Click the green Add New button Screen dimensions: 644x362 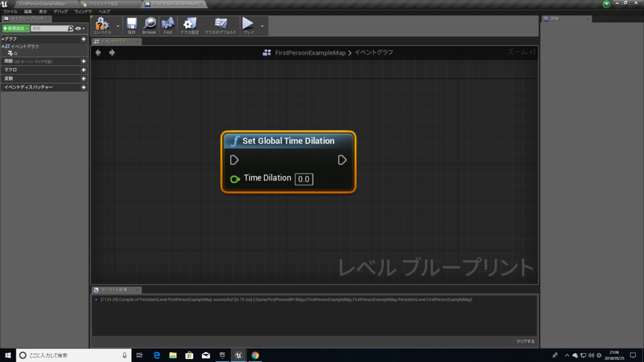coord(16,28)
